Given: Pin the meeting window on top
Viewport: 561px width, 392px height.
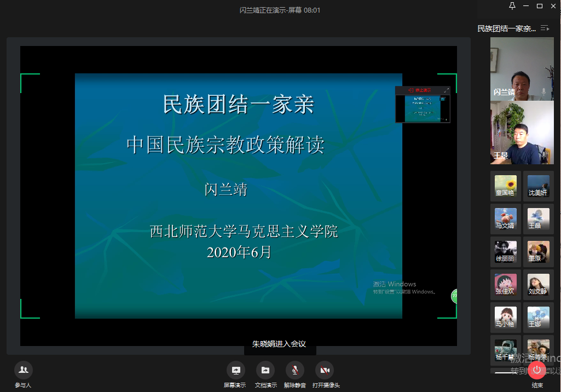Looking at the screenshot, I should point(512,6).
